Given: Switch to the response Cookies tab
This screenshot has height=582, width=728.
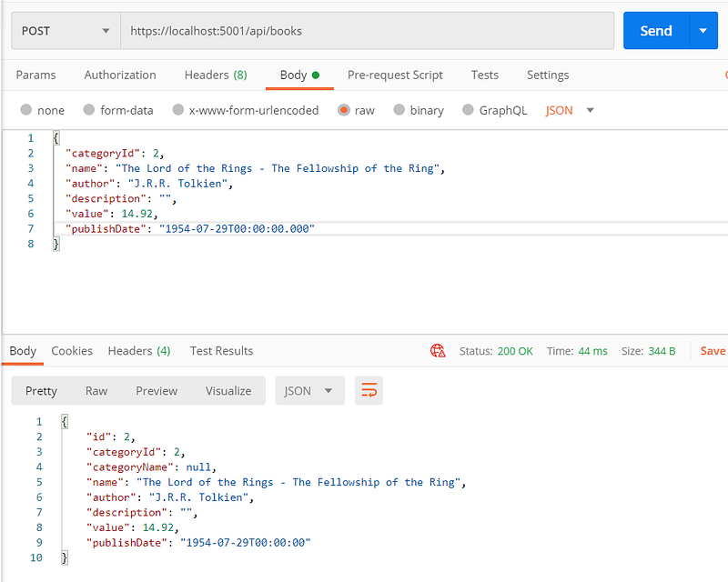Looking at the screenshot, I should click(72, 351).
